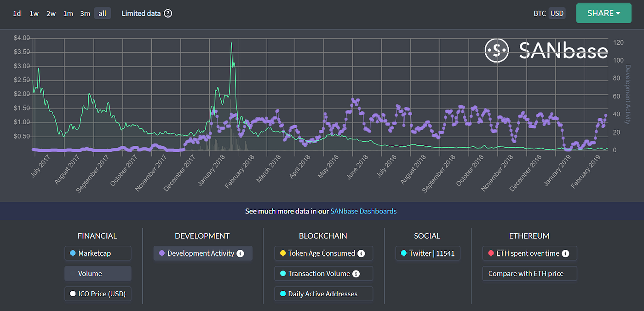This screenshot has height=311, width=644.
Task: Click the Token Age Consumed info icon
Action: [362, 253]
